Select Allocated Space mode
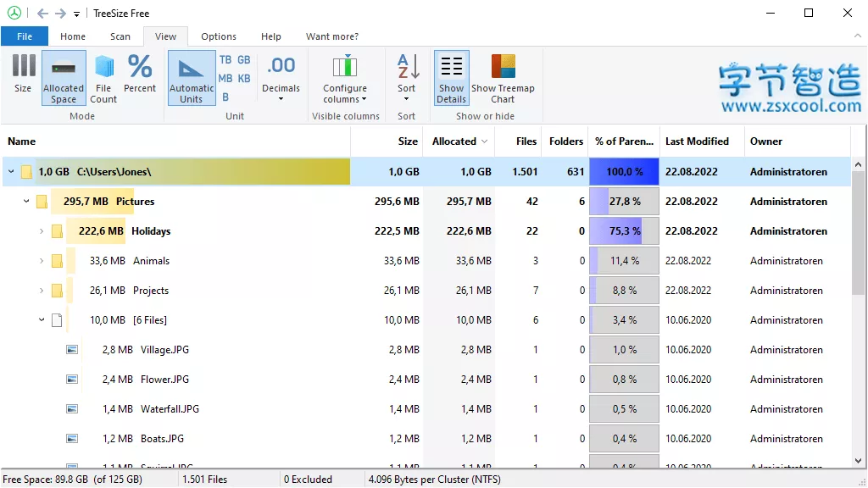 coord(64,77)
